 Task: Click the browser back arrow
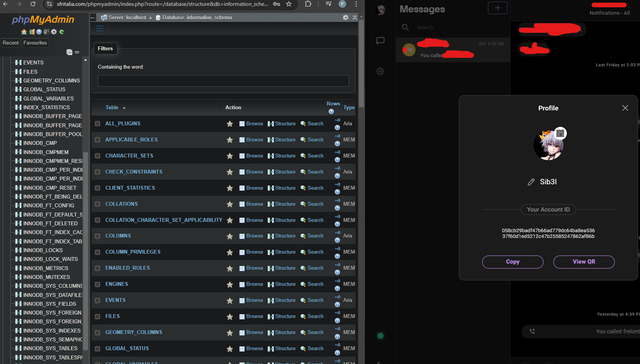(x=6, y=4)
